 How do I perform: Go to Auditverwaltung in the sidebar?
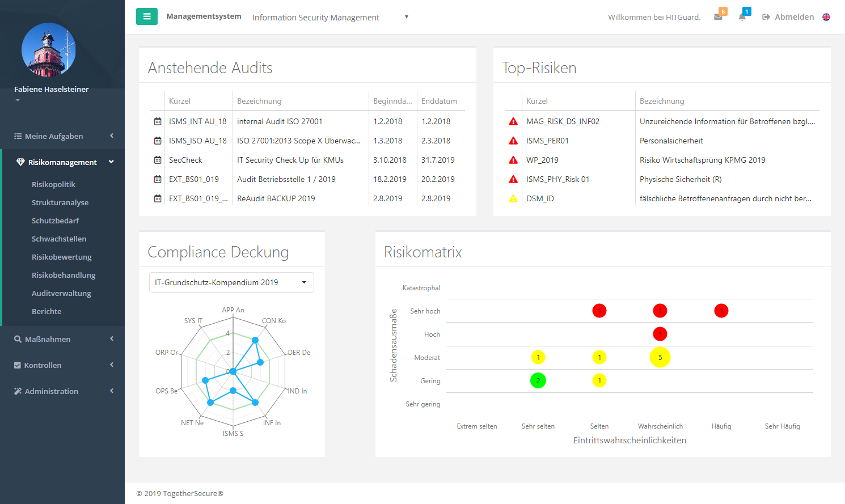tap(61, 293)
